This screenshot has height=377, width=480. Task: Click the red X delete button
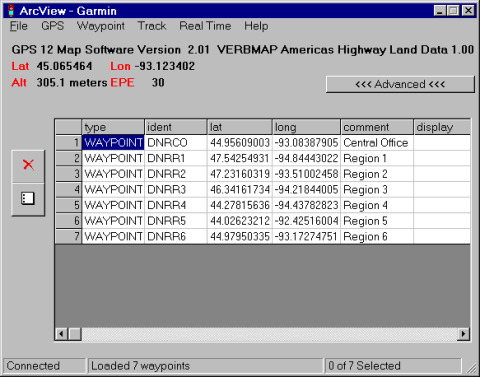[28, 166]
